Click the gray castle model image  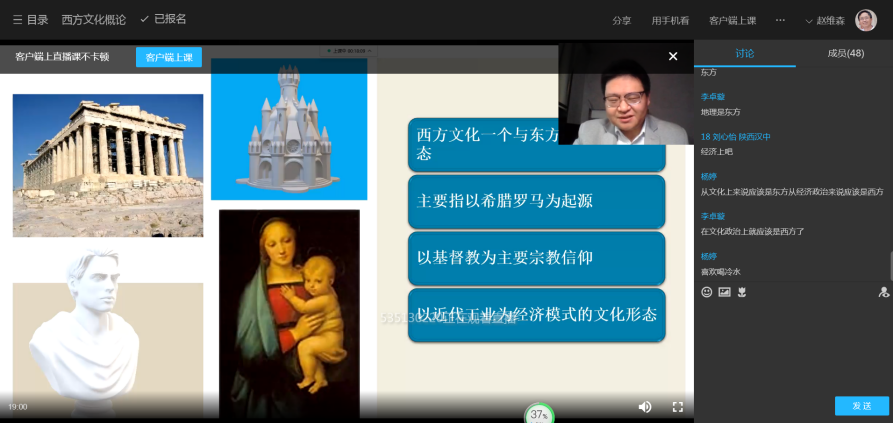pos(289,129)
